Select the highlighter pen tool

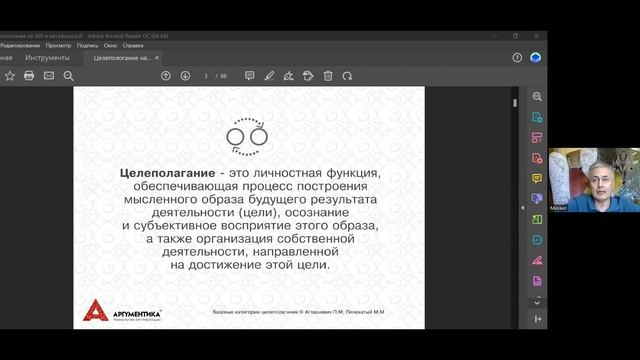[x=269, y=76]
